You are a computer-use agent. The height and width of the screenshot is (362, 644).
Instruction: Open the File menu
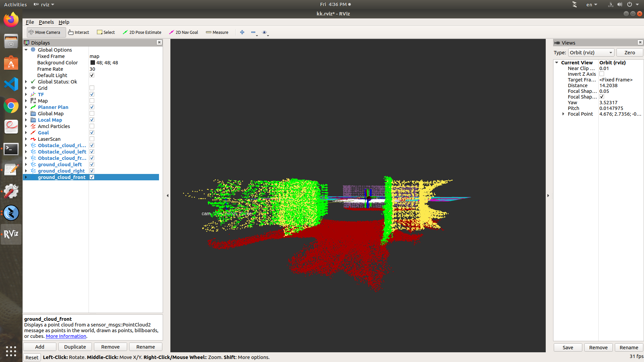[30, 22]
